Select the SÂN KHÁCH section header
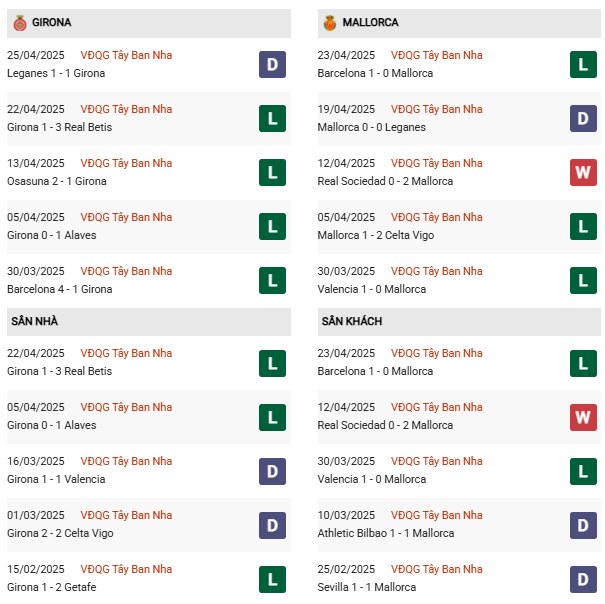 (459, 321)
